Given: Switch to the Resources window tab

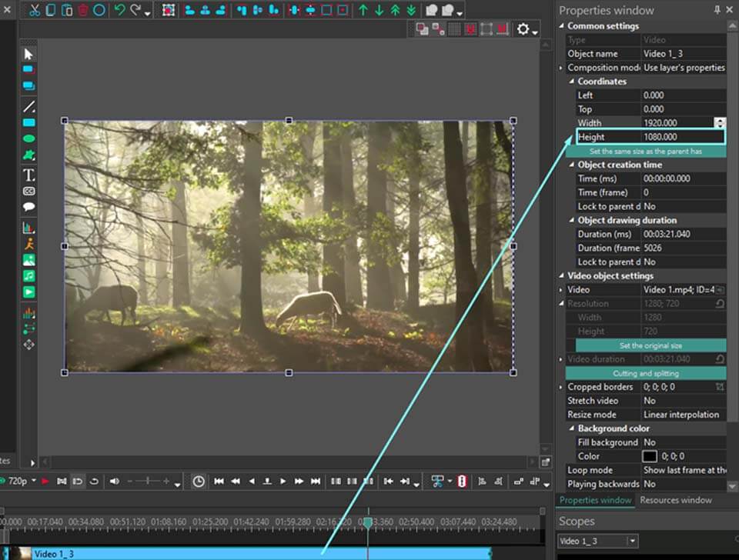Looking at the screenshot, I should (675, 500).
